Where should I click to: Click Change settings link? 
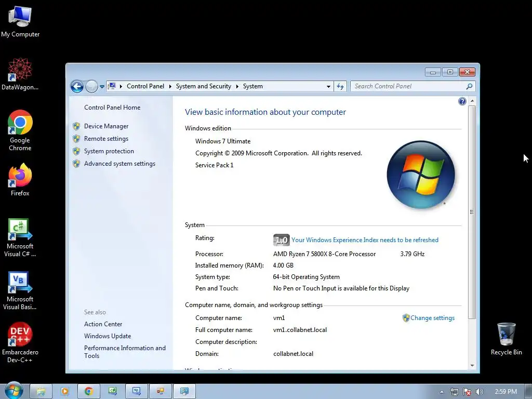coord(433,318)
